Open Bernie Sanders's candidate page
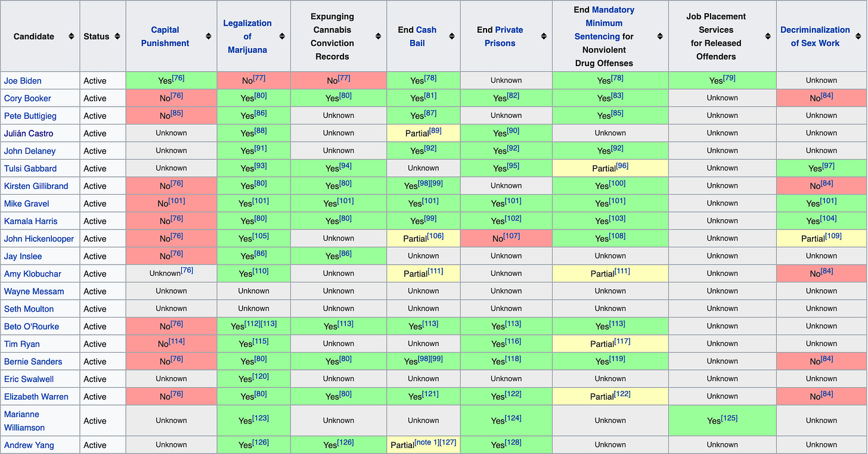Image resolution: width=868 pixels, height=454 pixels. tap(33, 362)
